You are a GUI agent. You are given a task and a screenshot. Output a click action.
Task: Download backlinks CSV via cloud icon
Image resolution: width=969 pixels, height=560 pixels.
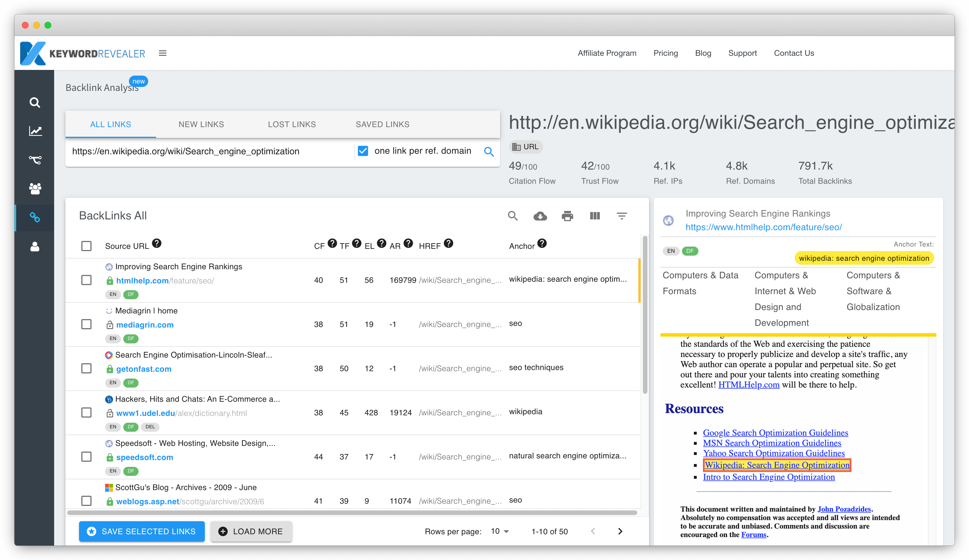[540, 216]
